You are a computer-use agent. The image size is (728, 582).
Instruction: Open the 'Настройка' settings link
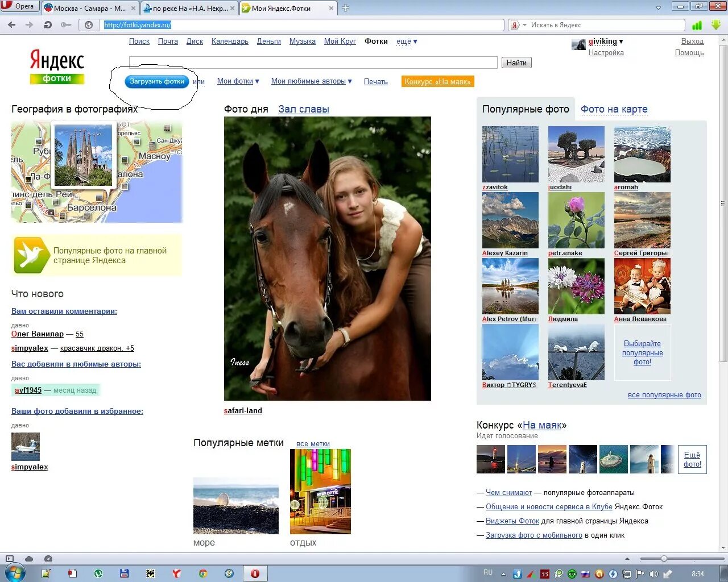point(606,53)
